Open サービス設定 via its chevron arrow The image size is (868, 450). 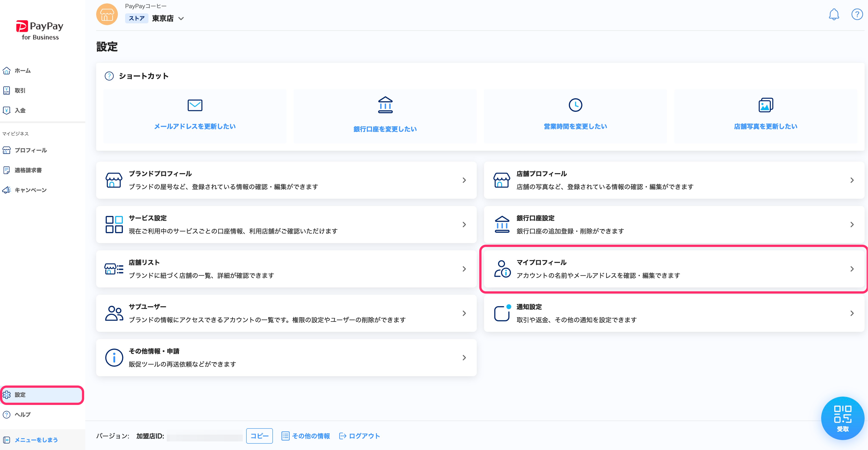point(464,225)
